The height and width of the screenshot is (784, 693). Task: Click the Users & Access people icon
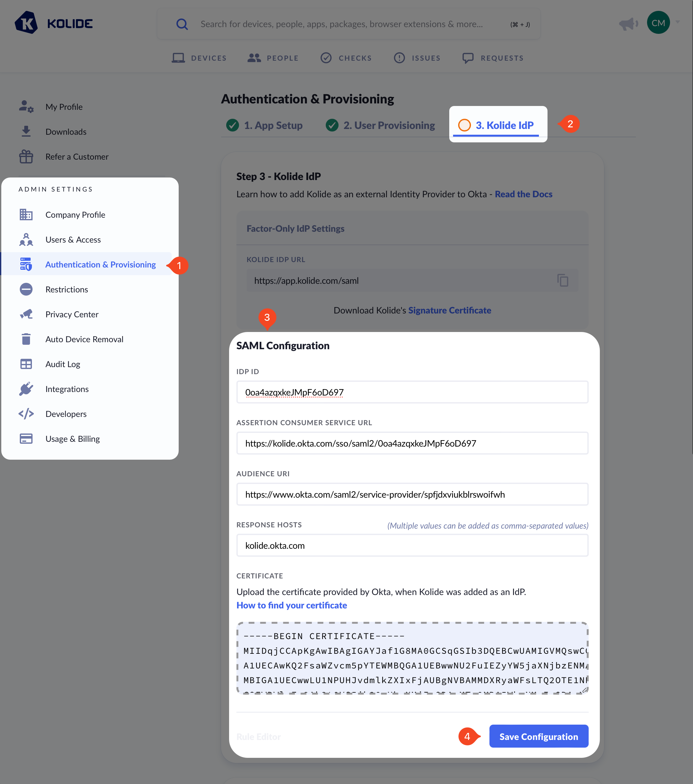[26, 239]
